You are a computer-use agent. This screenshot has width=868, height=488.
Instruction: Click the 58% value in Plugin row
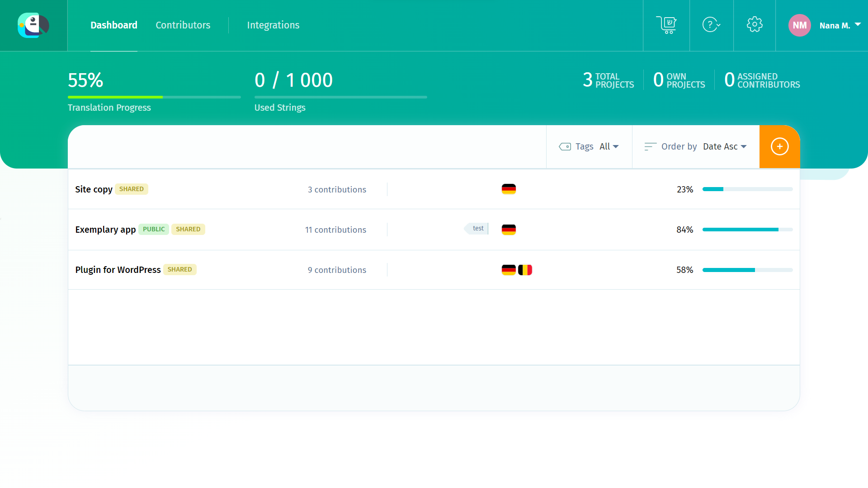(x=684, y=270)
